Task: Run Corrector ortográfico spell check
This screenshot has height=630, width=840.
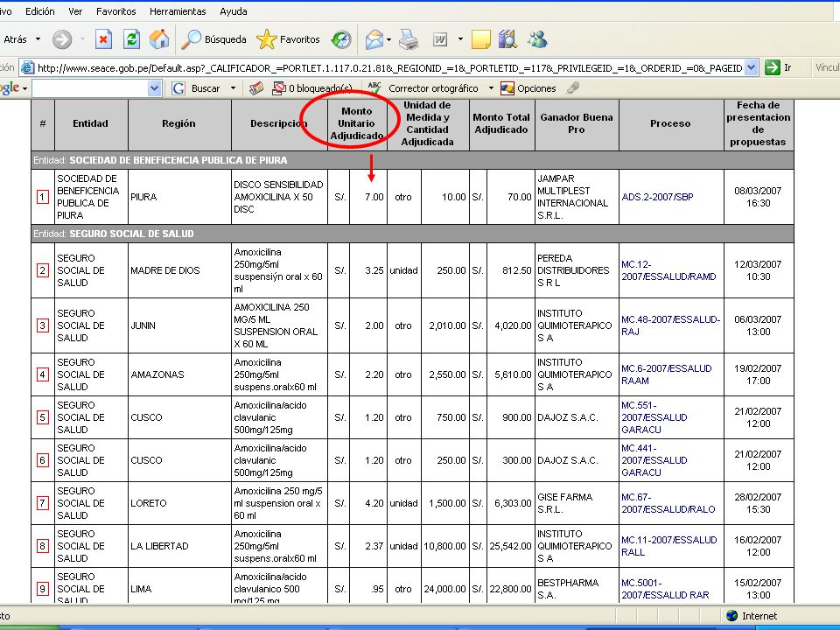Action: [x=423, y=88]
